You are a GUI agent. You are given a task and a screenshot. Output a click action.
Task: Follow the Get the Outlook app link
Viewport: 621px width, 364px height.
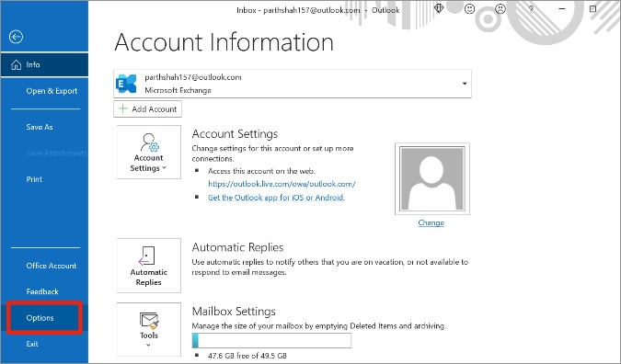click(276, 198)
